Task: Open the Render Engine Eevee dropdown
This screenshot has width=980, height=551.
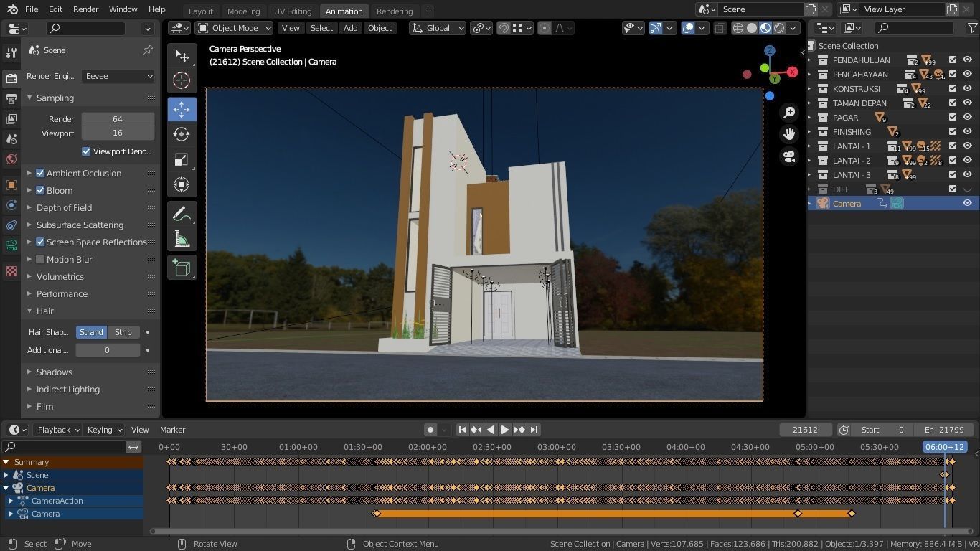Action: [x=118, y=76]
